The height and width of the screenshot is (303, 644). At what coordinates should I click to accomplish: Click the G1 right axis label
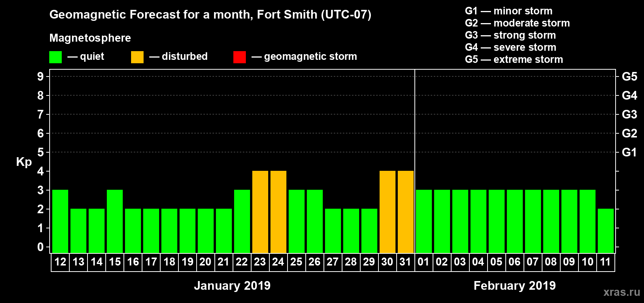pos(629,152)
